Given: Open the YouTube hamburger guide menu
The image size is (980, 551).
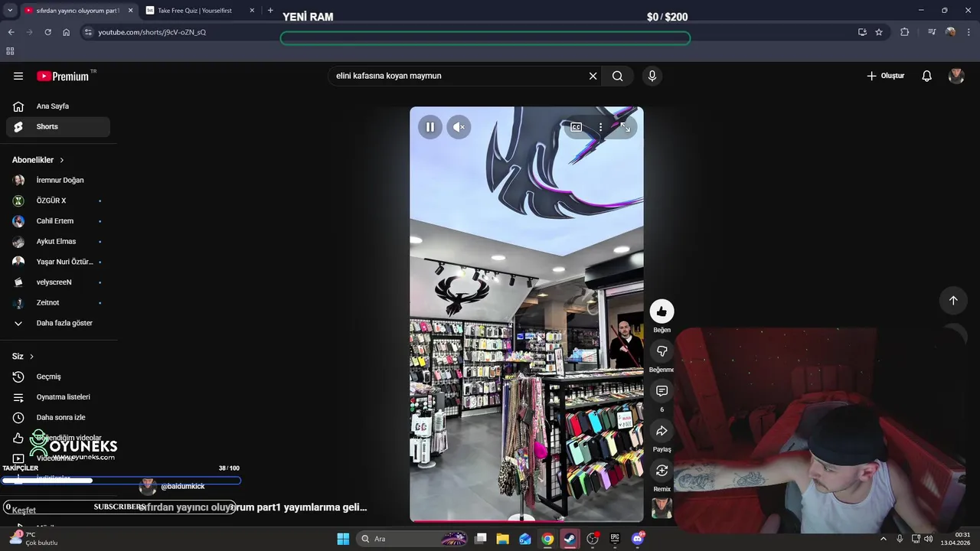Looking at the screenshot, I should [x=18, y=76].
